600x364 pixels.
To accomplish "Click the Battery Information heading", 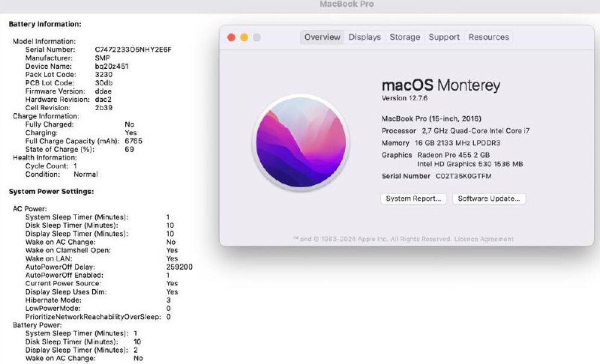I will tap(45, 24).
